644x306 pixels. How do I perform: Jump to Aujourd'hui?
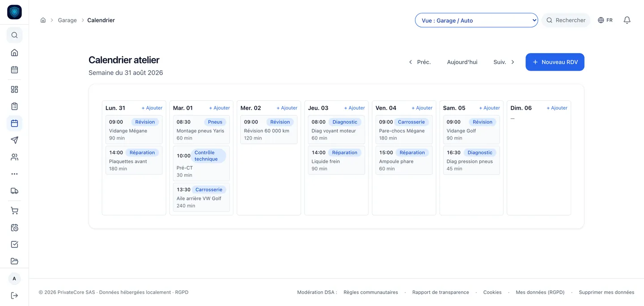pos(462,62)
